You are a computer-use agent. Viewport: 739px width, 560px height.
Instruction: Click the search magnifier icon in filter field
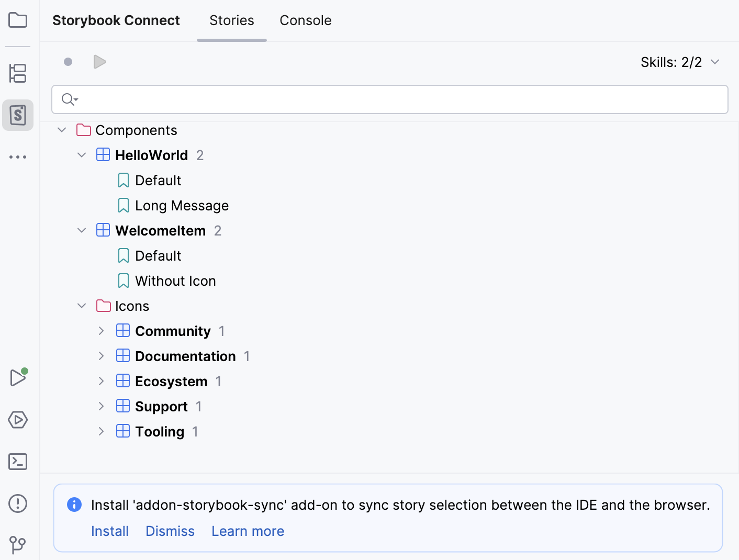(69, 99)
